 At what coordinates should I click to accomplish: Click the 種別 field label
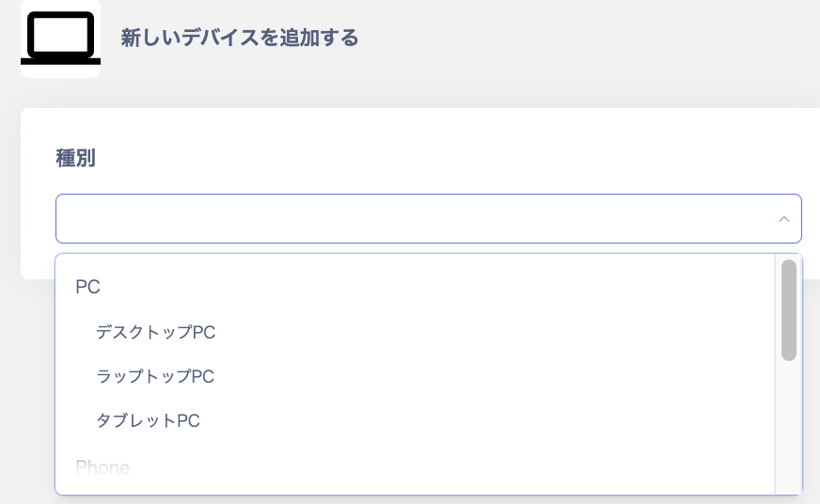tap(76, 158)
